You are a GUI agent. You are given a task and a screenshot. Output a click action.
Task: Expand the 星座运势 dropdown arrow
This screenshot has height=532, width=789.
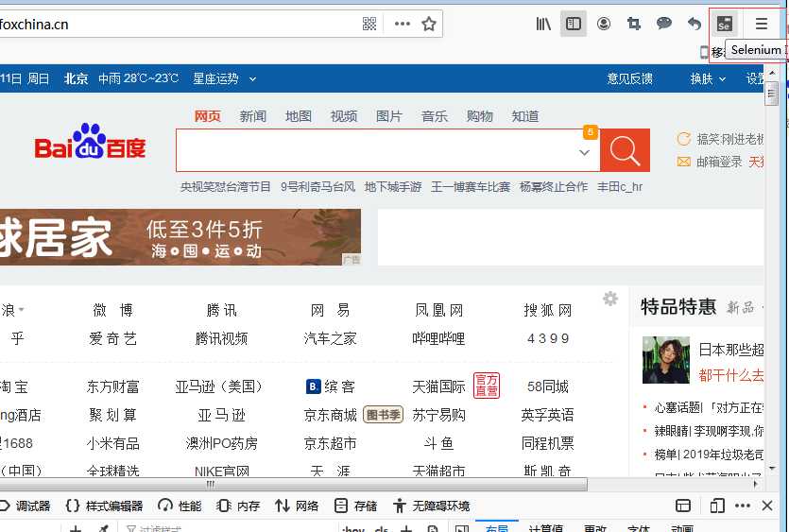[252, 79]
